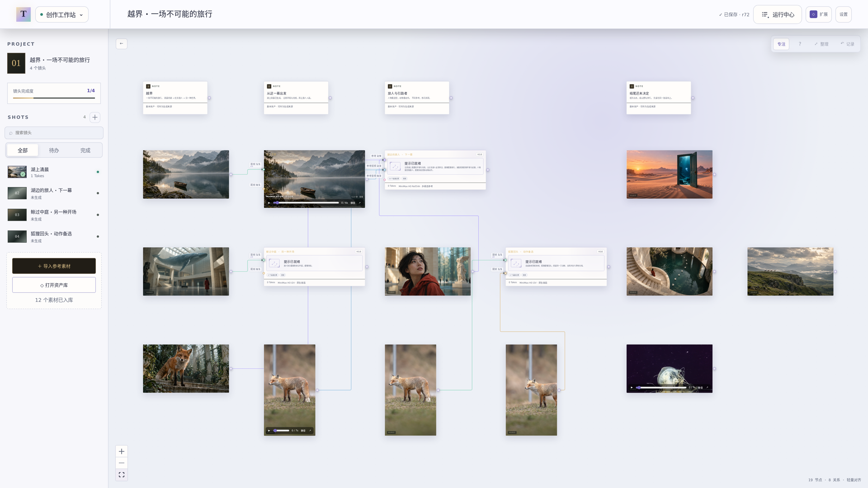The width and height of the screenshot is (868, 488).
Task: Toggle 专注 focus mode
Action: coord(781,44)
